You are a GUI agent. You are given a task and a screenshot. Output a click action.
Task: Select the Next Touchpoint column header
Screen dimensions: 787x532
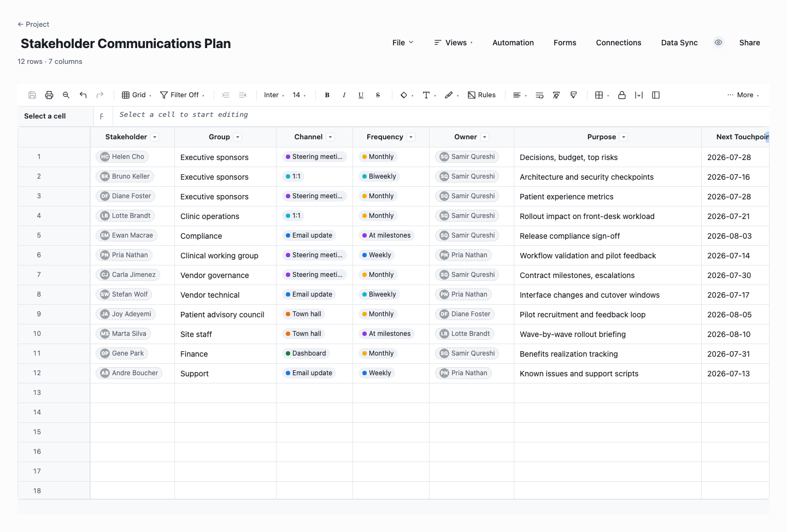(736, 137)
